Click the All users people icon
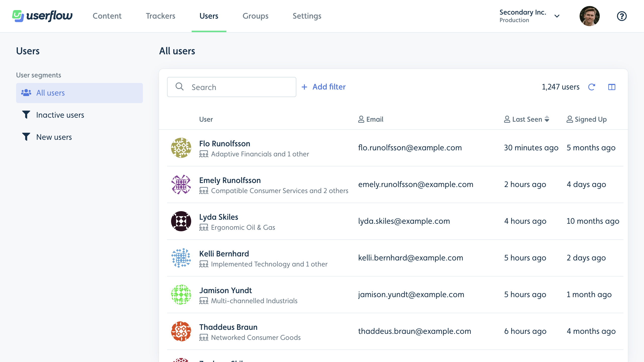This screenshot has width=644, height=362. click(x=26, y=93)
